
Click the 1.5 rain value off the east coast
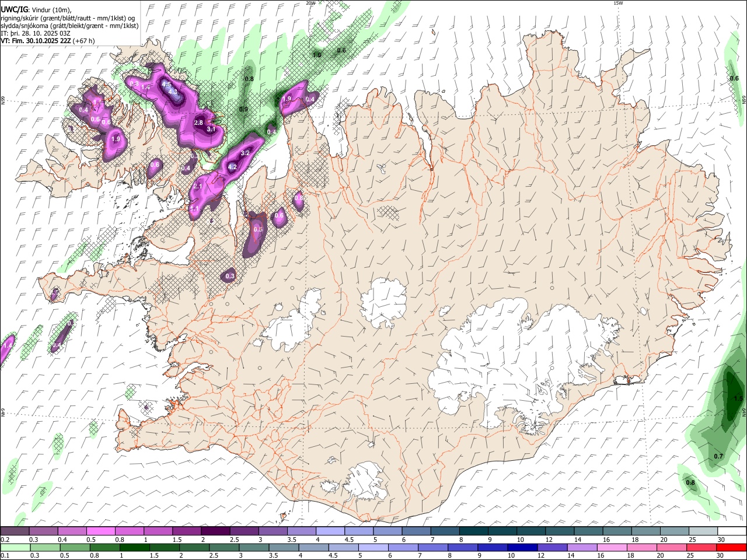[738, 398]
